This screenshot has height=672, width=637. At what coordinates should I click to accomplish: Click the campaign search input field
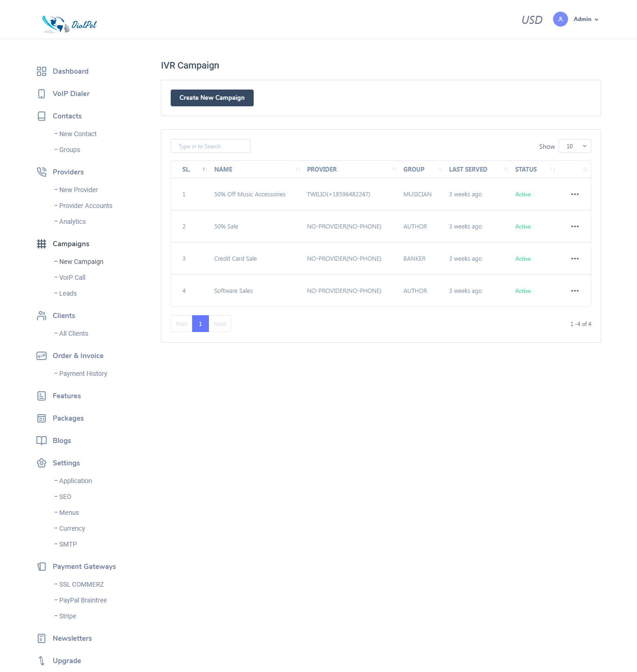pos(210,146)
